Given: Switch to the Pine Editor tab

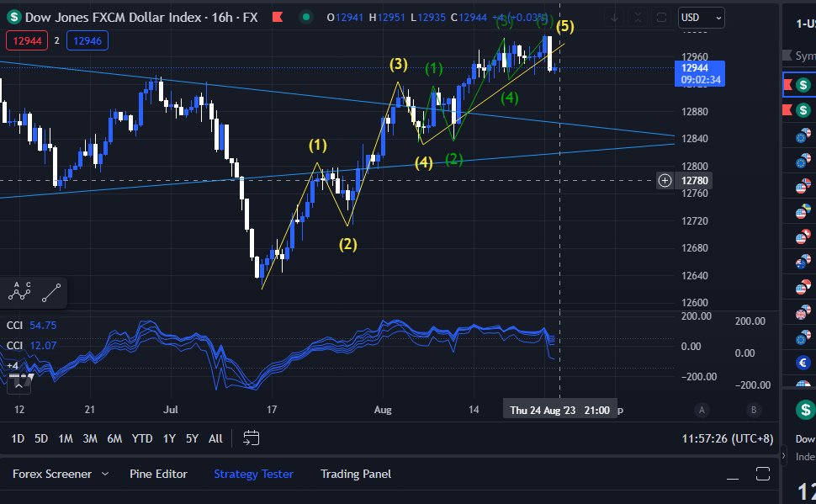Looking at the screenshot, I should click(158, 474).
